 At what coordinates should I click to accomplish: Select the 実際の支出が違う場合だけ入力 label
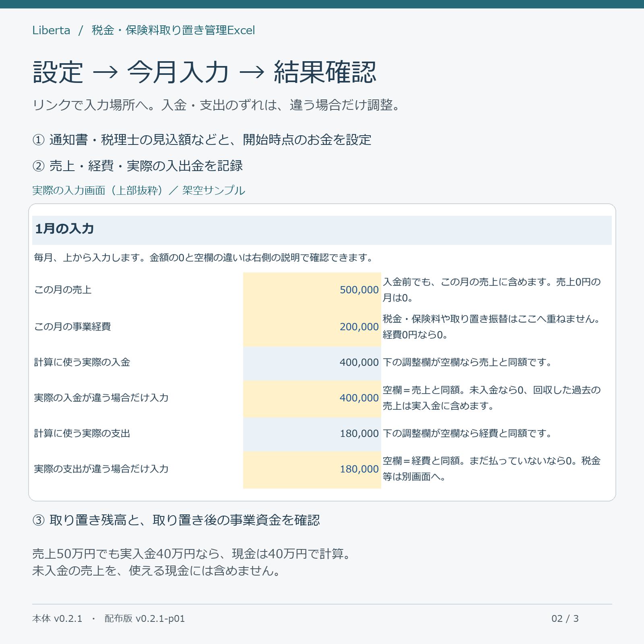101,469
